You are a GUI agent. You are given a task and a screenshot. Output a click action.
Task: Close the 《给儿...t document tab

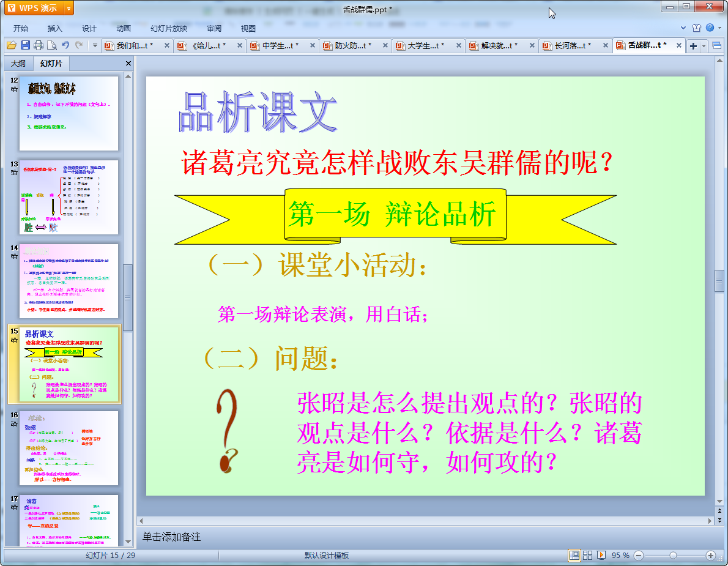tap(240, 45)
